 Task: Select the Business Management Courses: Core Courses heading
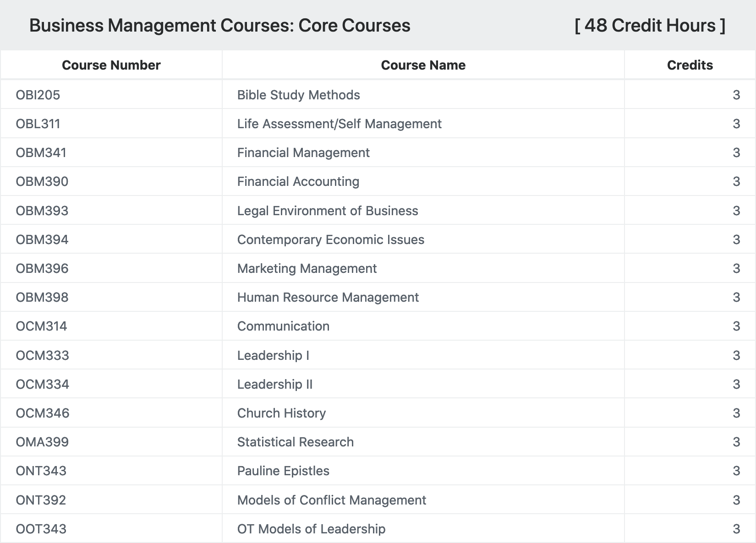pos(219,26)
